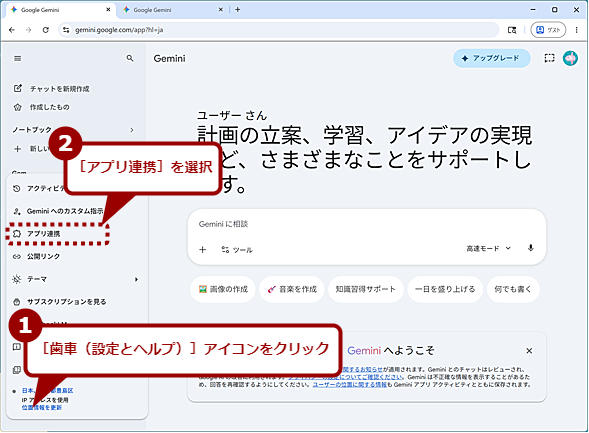Click the plus add-file icon in prompt box

(202, 250)
